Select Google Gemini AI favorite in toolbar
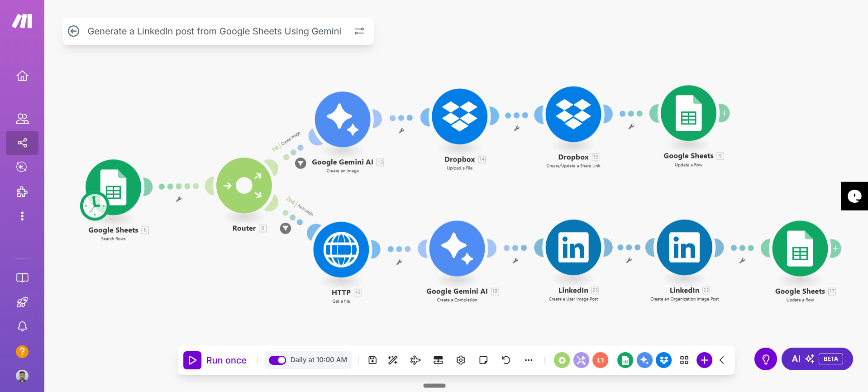This screenshot has width=868, height=392. [644, 360]
